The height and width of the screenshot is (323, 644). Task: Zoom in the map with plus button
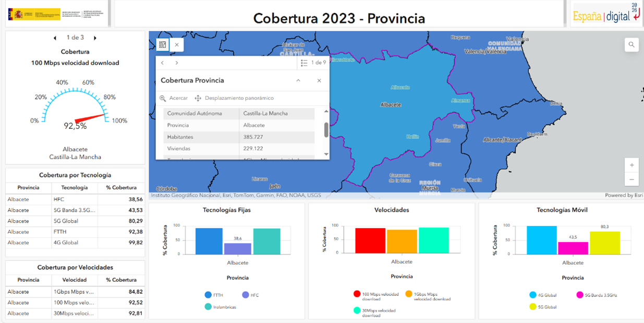pyautogui.click(x=631, y=165)
